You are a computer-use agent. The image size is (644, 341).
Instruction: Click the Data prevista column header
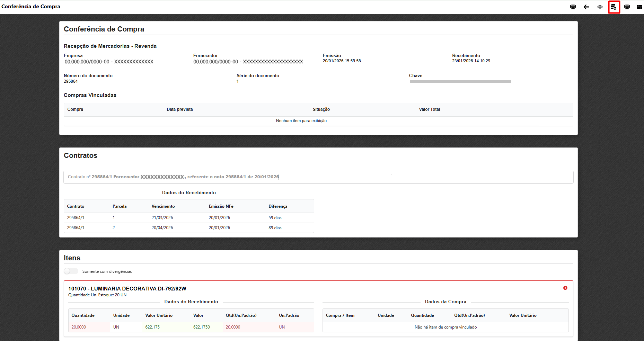tap(179, 109)
